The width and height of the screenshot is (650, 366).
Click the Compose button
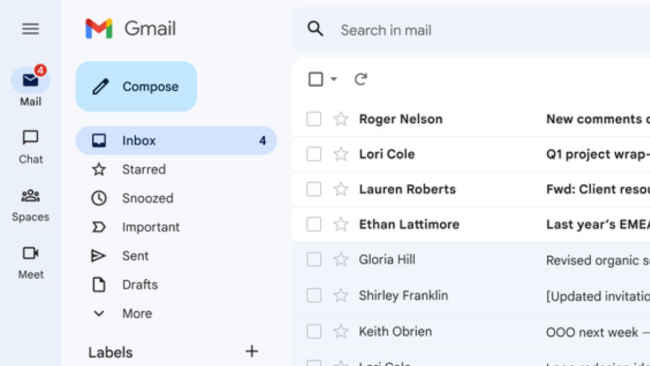[136, 87]
